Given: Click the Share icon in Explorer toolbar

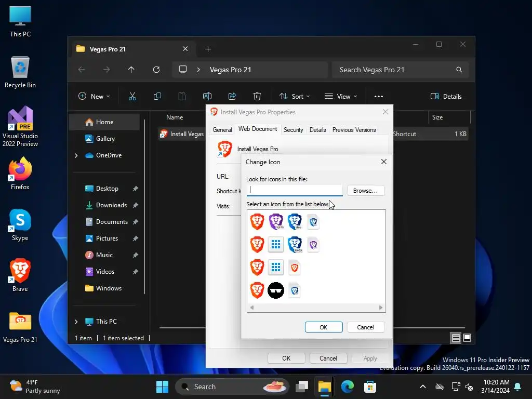Looking at the screenshot, I should (232, 96).
